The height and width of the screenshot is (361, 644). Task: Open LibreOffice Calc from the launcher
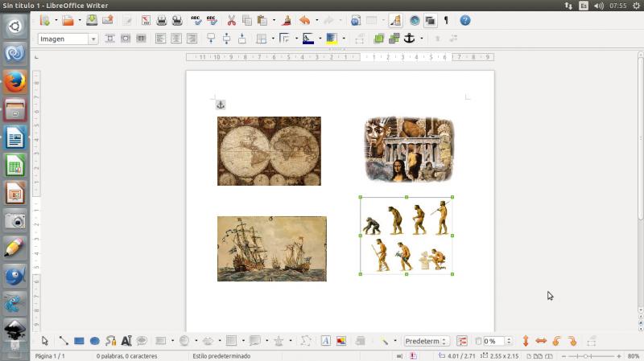pyautogui.click(x=14, y=166)
